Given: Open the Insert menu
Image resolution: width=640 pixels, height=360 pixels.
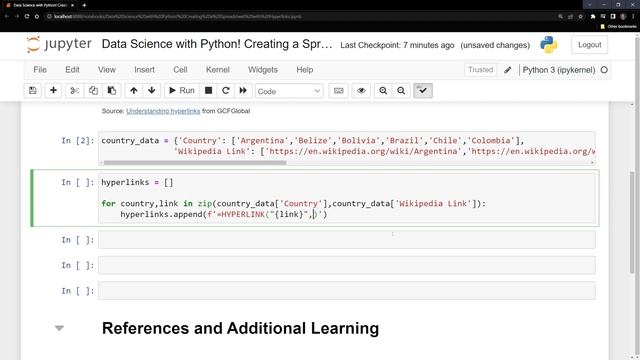Looking at the screenshot, I should [144, 70].
